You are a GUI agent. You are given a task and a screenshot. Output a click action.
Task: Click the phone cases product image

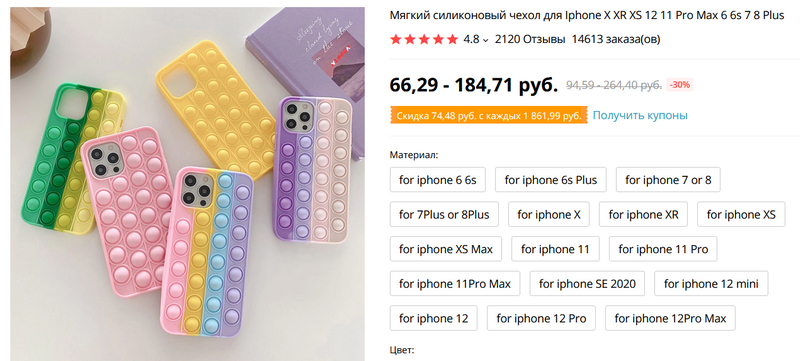[187, 184]
